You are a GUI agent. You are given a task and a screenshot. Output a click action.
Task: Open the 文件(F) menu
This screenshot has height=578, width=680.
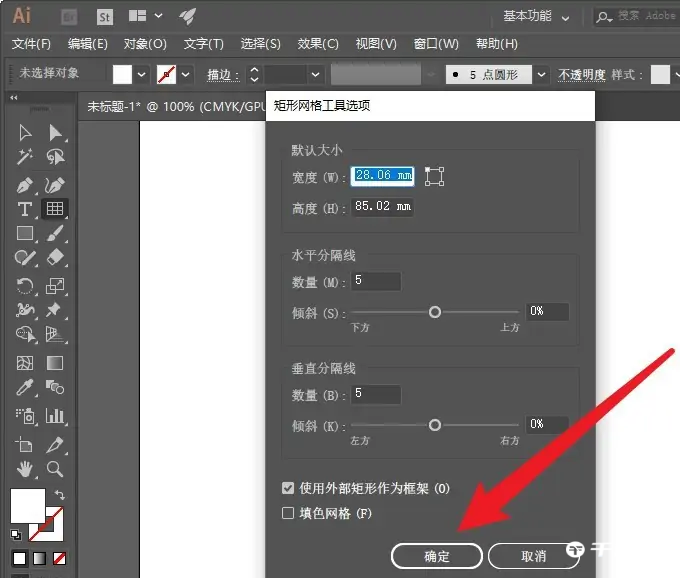[x=31, y=44]
